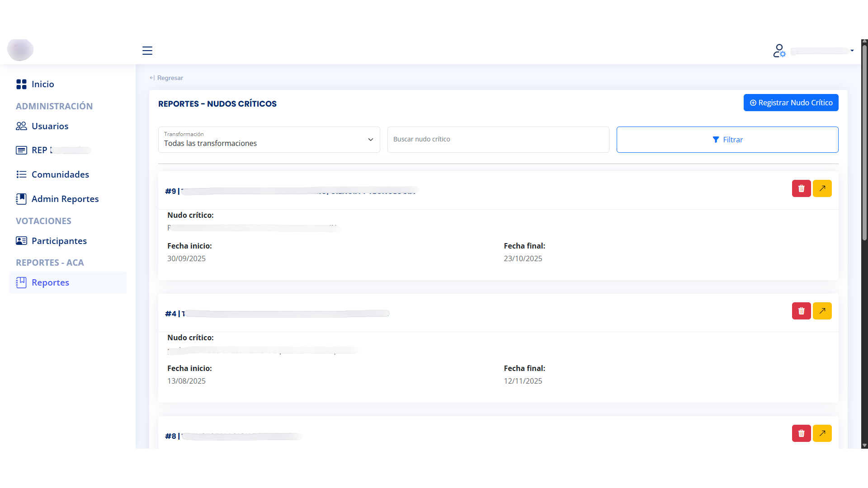Open nudo crítico #8 with arrow icon
The width and height of the screenshot is (868, 488).
tap(822, 433)
